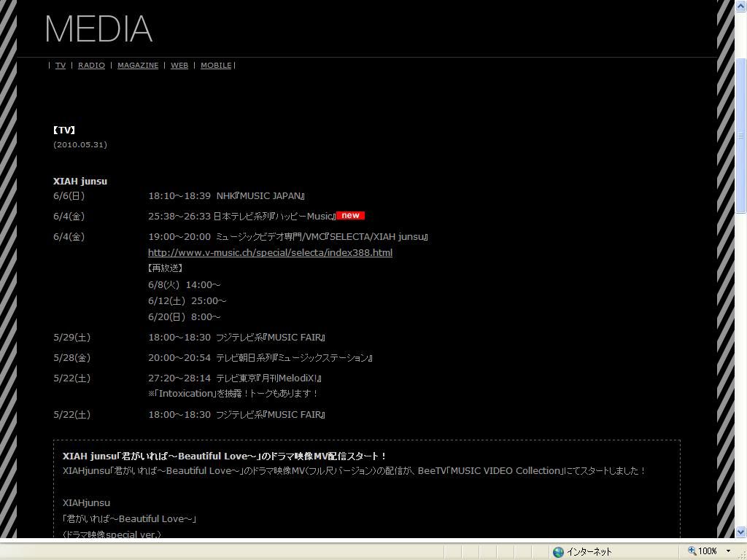Click the date '5/28(金)'
Image resolution: width=747 pixels, height=560 pixels.
click(72, 358)
